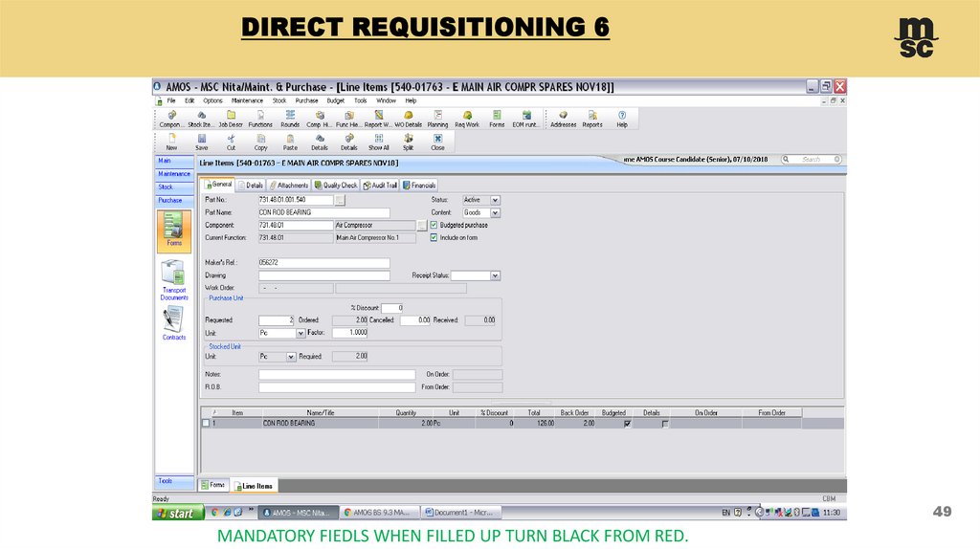This screenshot has height=549, width=980.
Task: Open Contracts in sidebar
Action: tap(174, 324)
